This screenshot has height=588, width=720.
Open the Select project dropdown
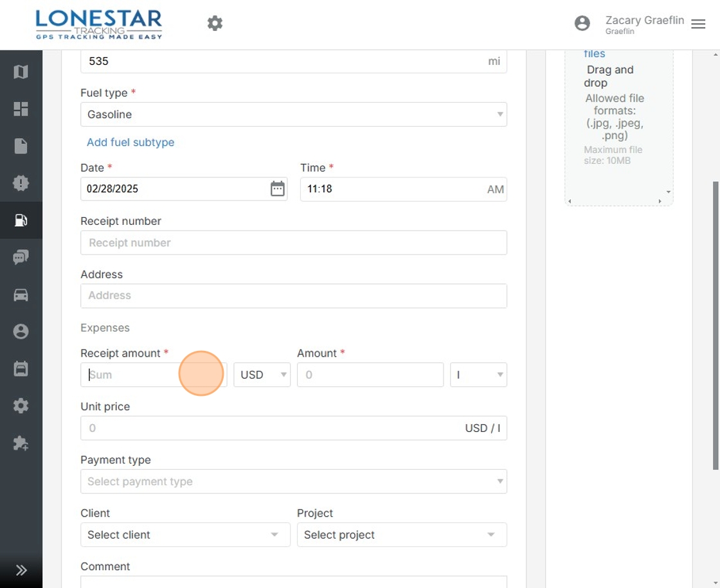tap(401, 535)
